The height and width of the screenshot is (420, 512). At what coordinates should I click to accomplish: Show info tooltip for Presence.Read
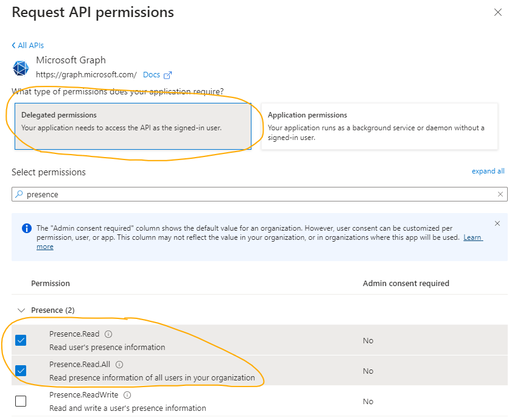coord(108,334)
